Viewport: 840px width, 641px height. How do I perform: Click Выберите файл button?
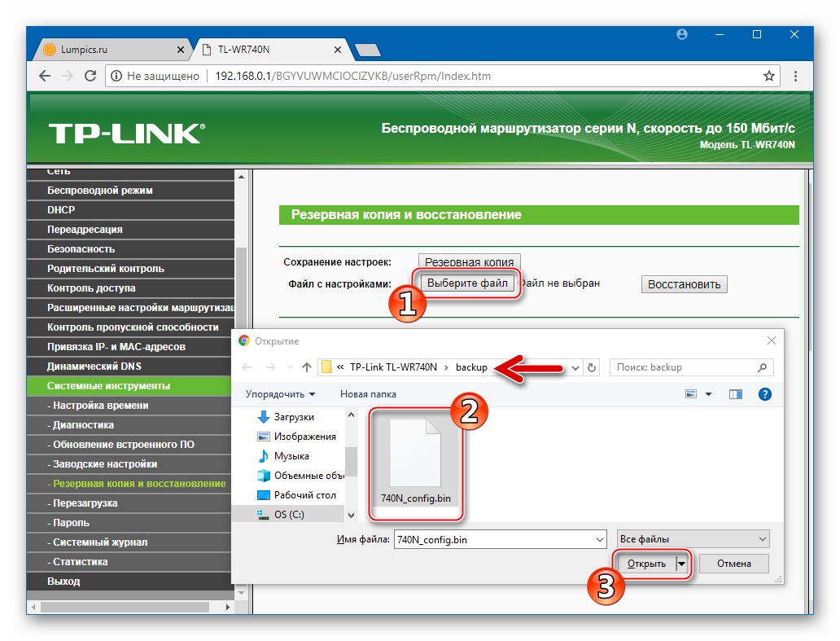pyautogui.click(x=467, y=283)
